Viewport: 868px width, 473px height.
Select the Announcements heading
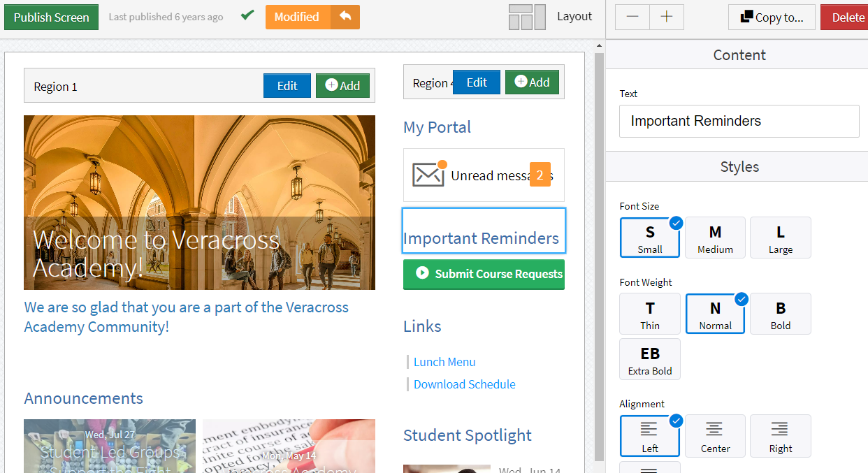[83, 398]
